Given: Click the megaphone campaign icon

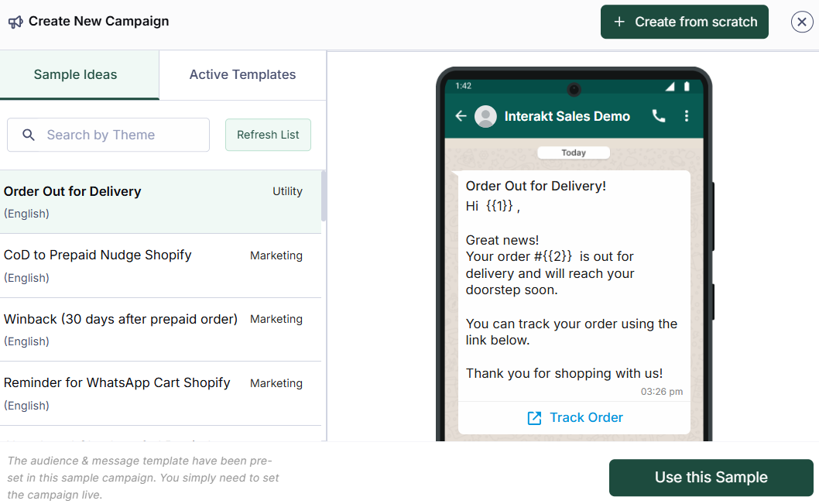Looking at the screenshot, I should point(15,22).
